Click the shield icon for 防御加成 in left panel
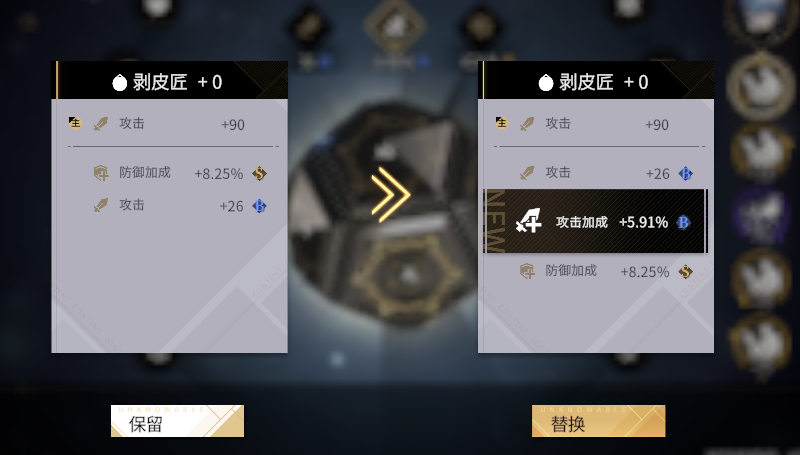 tap(101, 173)
